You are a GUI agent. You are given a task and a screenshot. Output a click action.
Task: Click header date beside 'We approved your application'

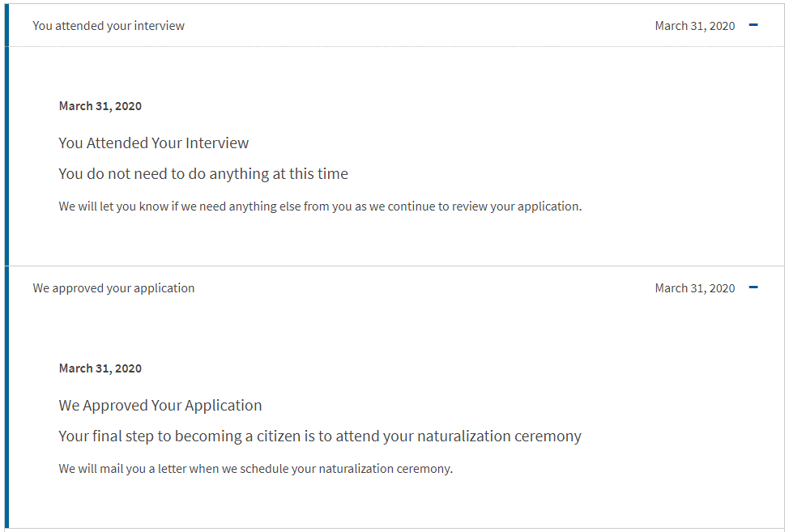694,288
